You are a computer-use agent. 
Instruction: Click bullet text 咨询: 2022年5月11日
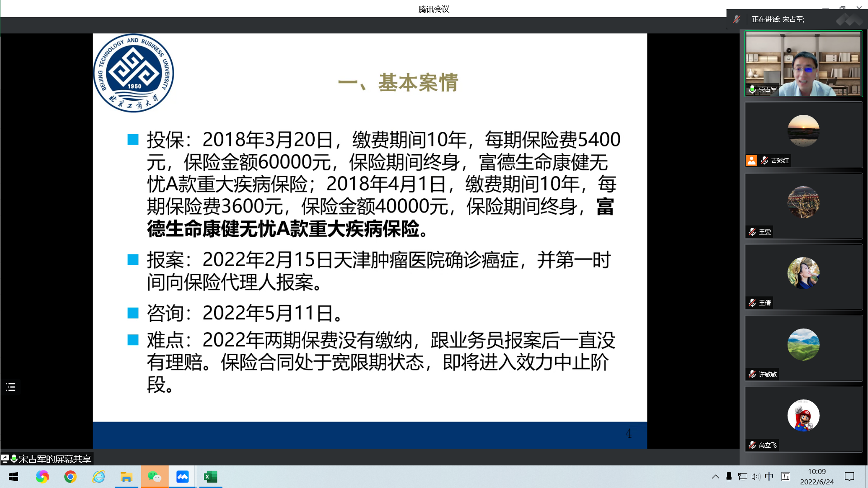pyautogui.click(x=246, y=313)
